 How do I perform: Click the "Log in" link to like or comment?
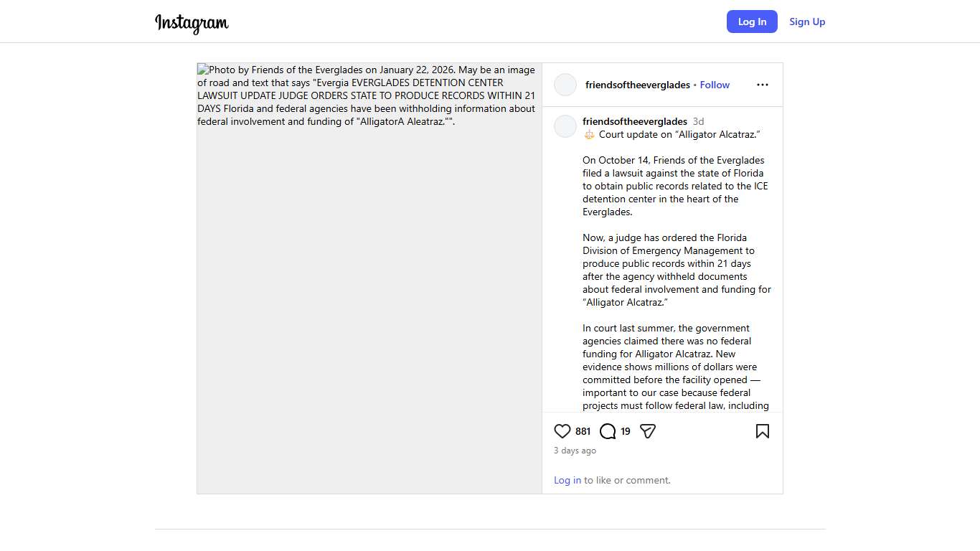[567, 480]
